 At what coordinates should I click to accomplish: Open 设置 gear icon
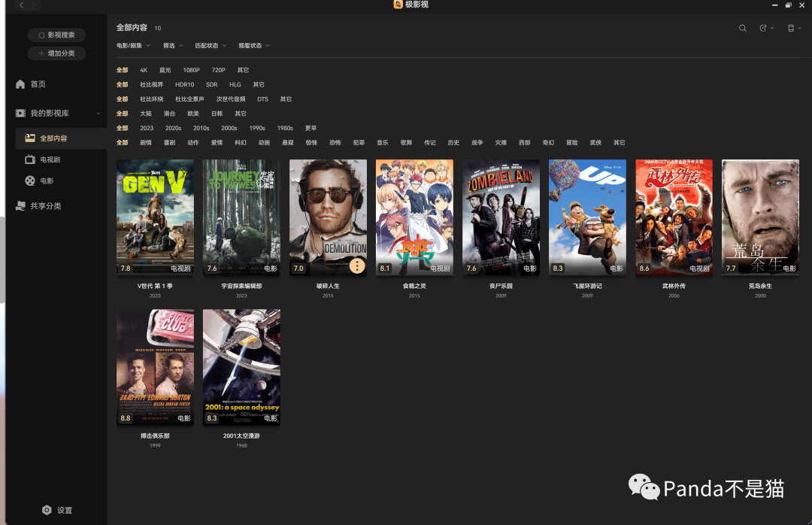pos(47,510)
